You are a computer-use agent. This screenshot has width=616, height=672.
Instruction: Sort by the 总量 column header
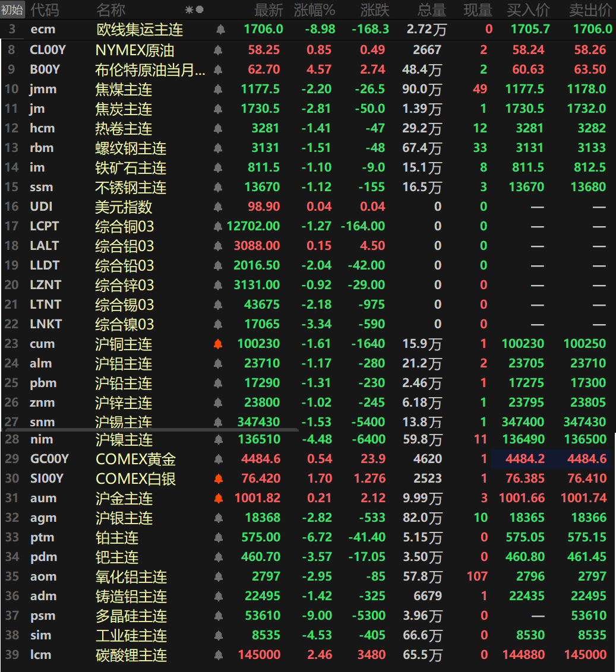click(x=431, y=9)
